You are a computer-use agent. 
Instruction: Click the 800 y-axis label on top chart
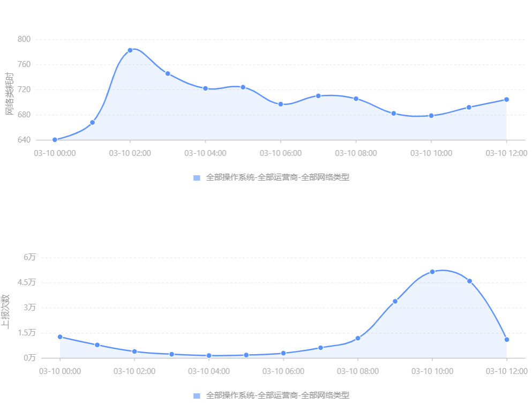click(x=24, y=39)
